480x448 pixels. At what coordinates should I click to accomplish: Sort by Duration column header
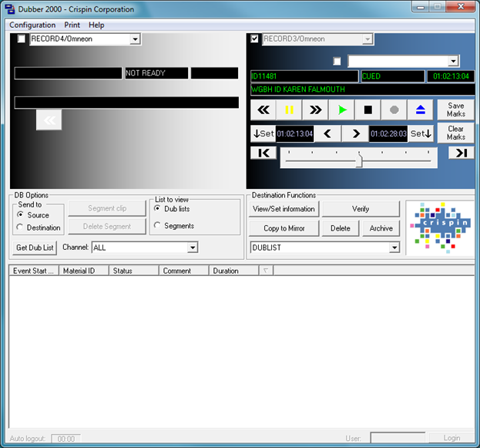[x=234, y=271]
